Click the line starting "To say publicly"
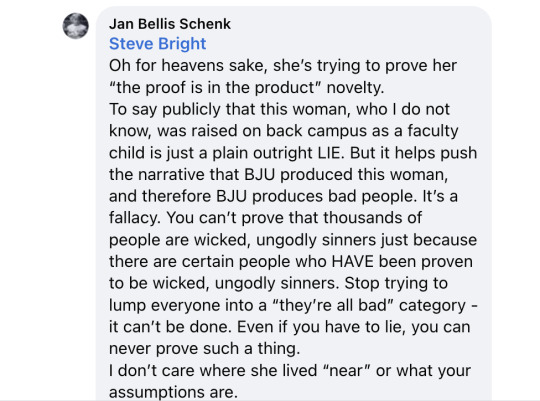 tap(279, 110)
